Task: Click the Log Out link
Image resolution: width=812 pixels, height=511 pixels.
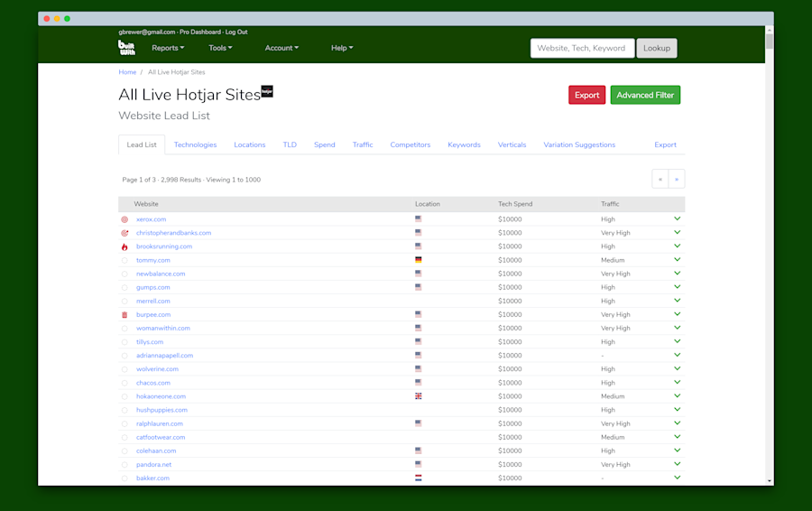Action: [x=236, y=33]
